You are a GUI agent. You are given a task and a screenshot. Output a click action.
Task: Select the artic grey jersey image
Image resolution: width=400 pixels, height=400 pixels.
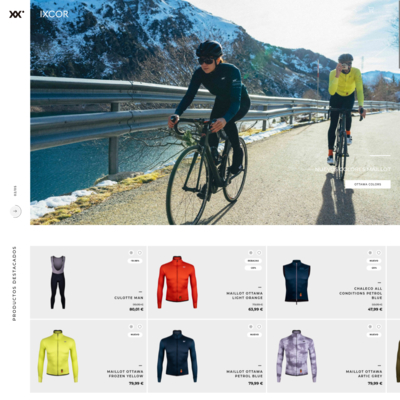(x=297, y=356)
